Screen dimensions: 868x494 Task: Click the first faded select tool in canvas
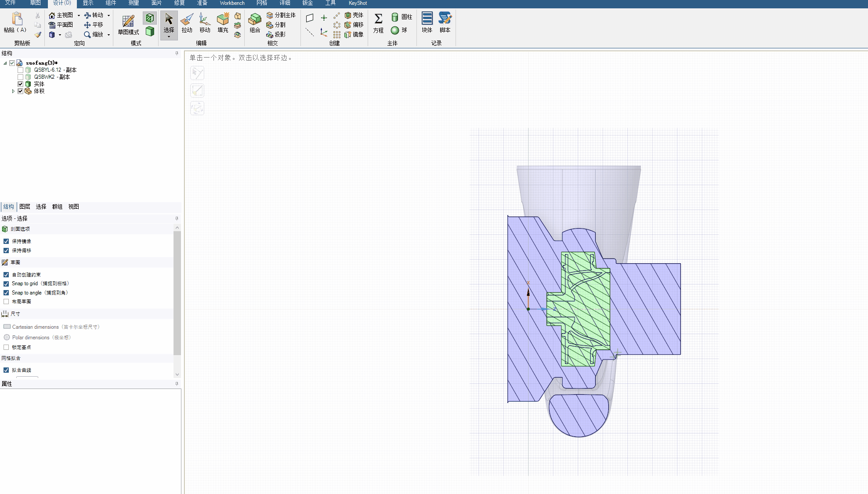point(197,73)
